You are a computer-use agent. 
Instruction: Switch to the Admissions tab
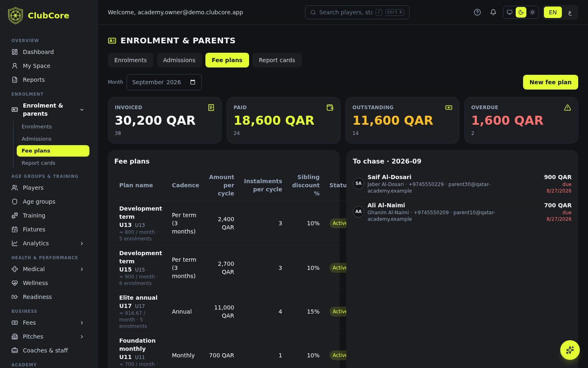(179, 60)
